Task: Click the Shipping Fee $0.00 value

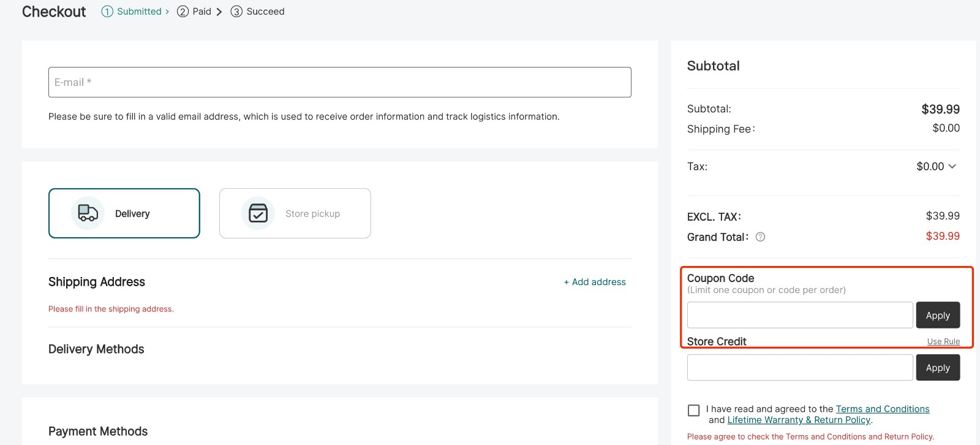Action: 946,128
